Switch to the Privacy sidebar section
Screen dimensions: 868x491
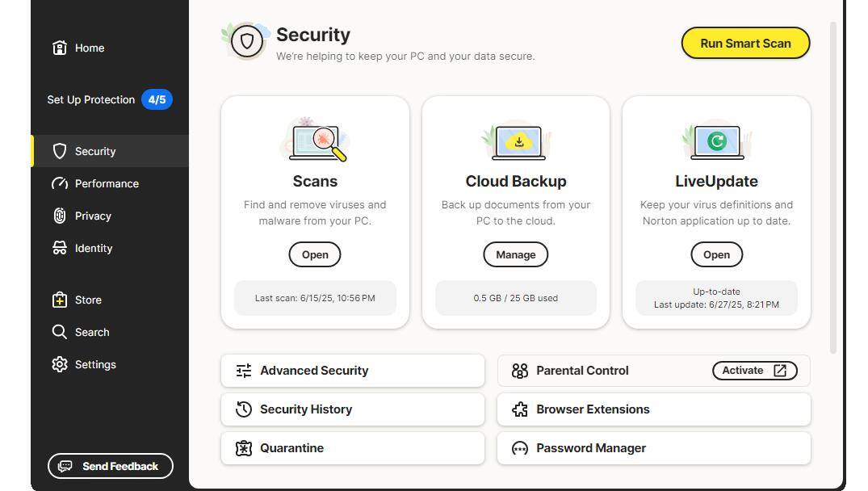pyautogui.click(x=92, y=216)
